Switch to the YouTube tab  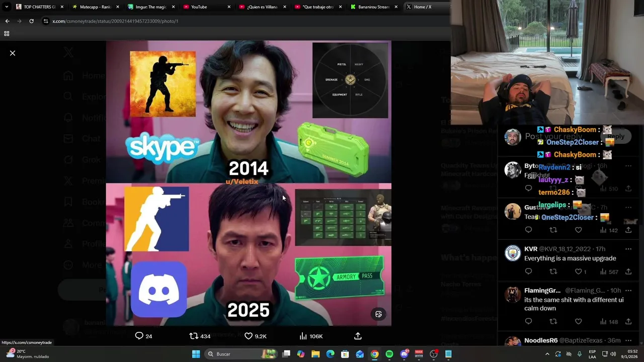(207, 7)
